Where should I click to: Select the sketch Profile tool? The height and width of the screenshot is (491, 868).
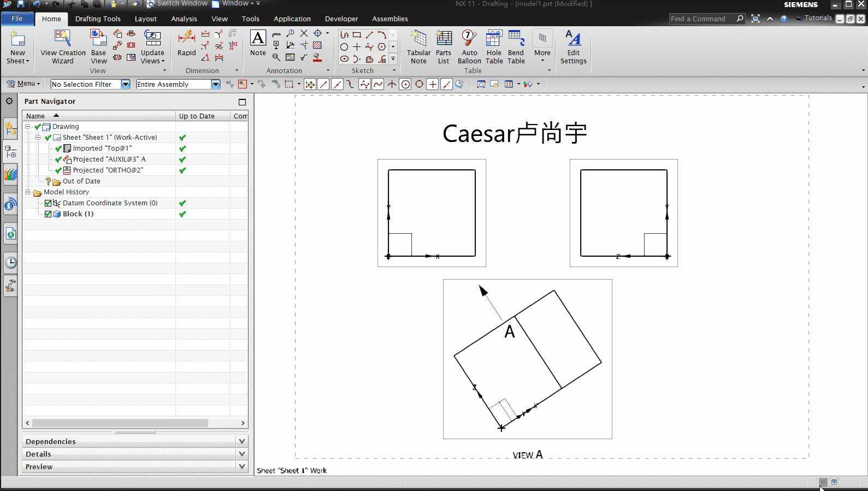click(x=344, y=34)
